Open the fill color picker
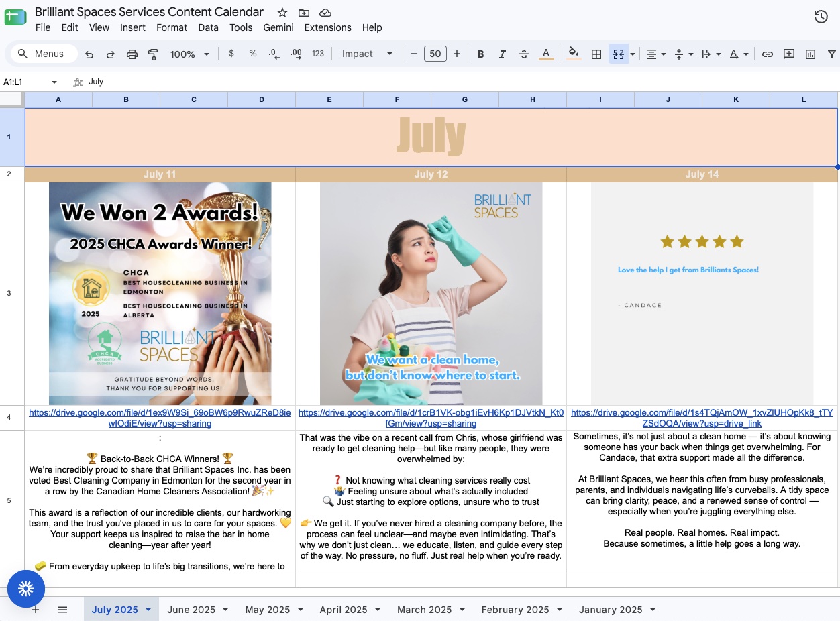Image resolution: width=840 pixels, height=621 pixels. [574, 54]
